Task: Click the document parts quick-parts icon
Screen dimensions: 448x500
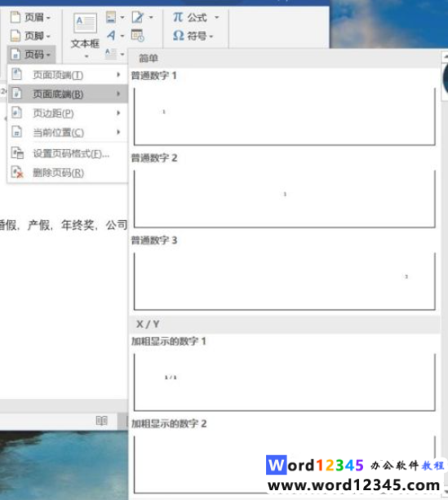Action: point(111,17)
